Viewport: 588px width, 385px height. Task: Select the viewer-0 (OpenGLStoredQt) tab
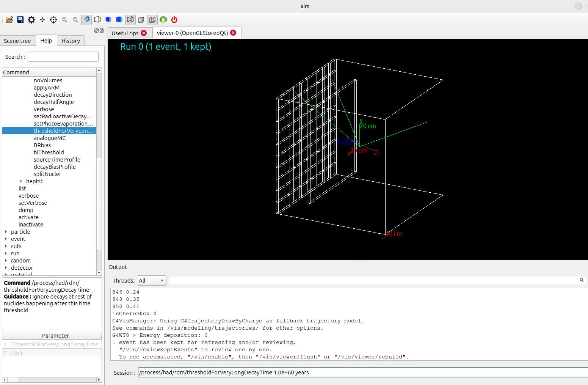(193, 33)
